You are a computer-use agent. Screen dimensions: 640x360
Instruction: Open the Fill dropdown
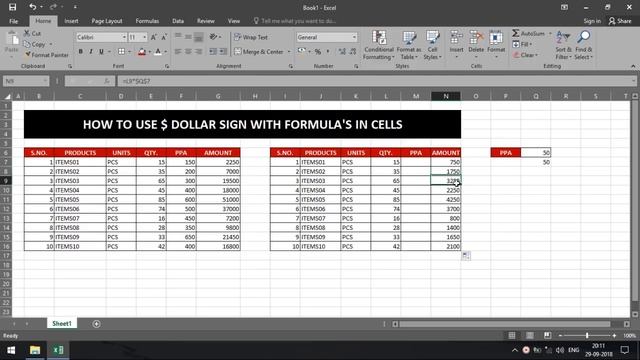coord(522,44)
